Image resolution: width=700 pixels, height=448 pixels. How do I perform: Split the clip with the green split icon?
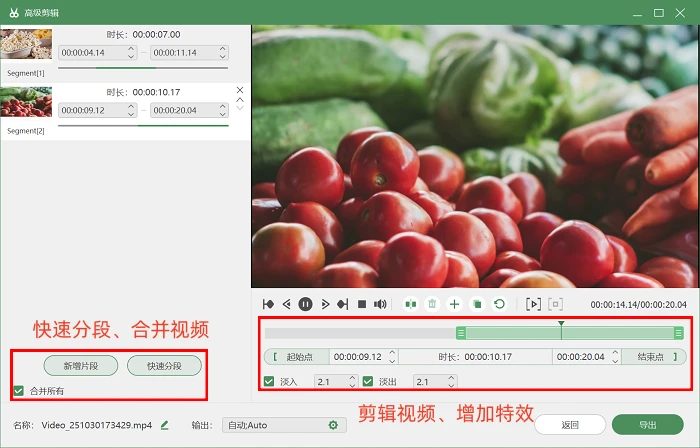[x=410, y=304]
